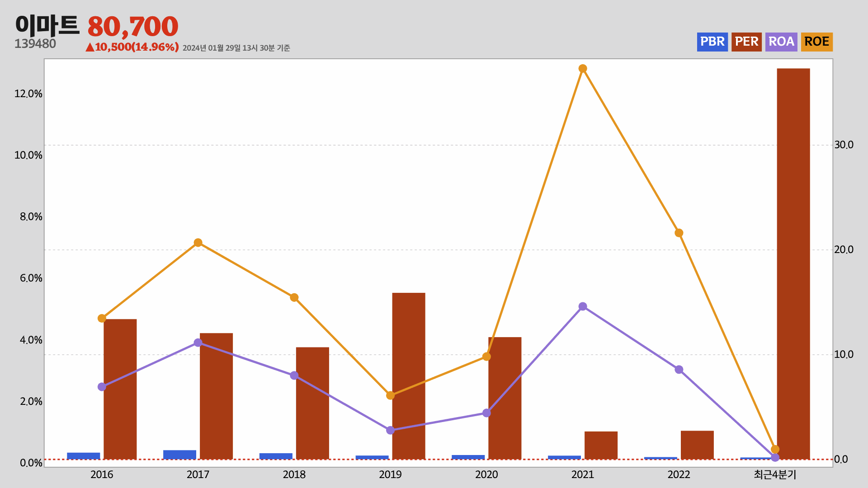
Task: Select the 2019 PER bar
Action: pyautogui.click(x=409, y=376)
